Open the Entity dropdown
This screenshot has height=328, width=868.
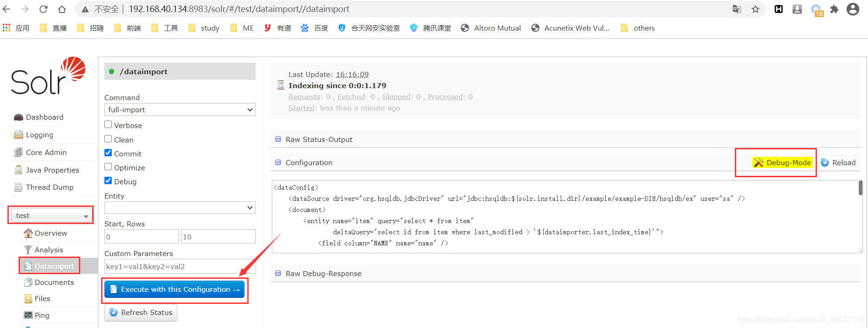point(180,207)
